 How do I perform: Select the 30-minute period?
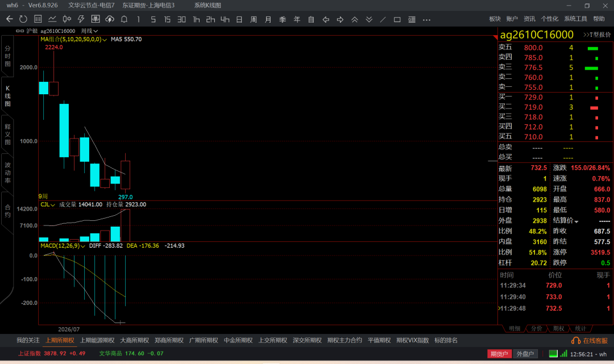click(182, 19)
